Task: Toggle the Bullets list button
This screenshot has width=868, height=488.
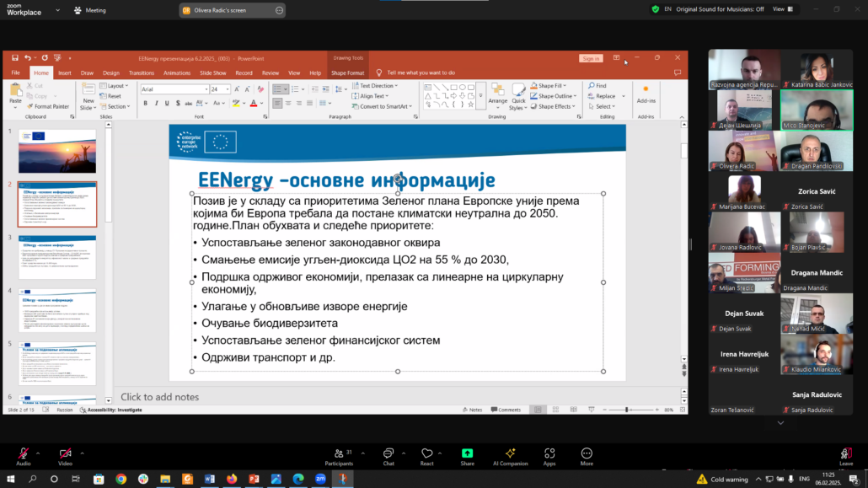Action: pos(276,89)
